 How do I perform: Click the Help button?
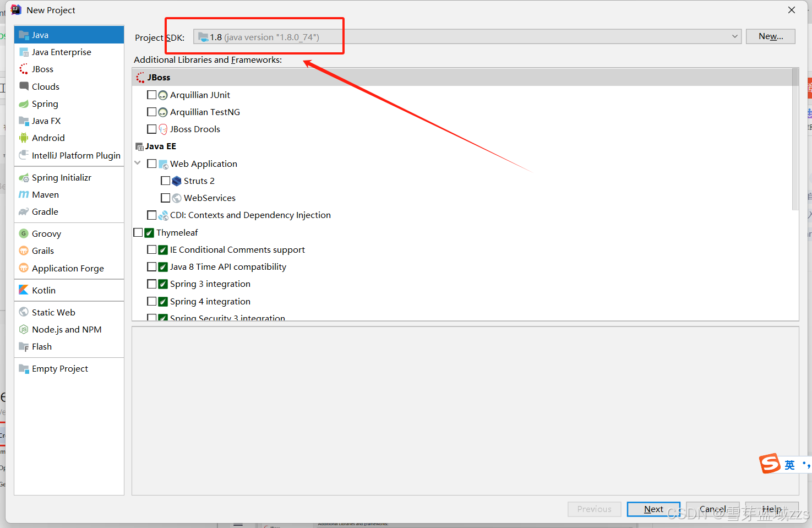(772, 509)
